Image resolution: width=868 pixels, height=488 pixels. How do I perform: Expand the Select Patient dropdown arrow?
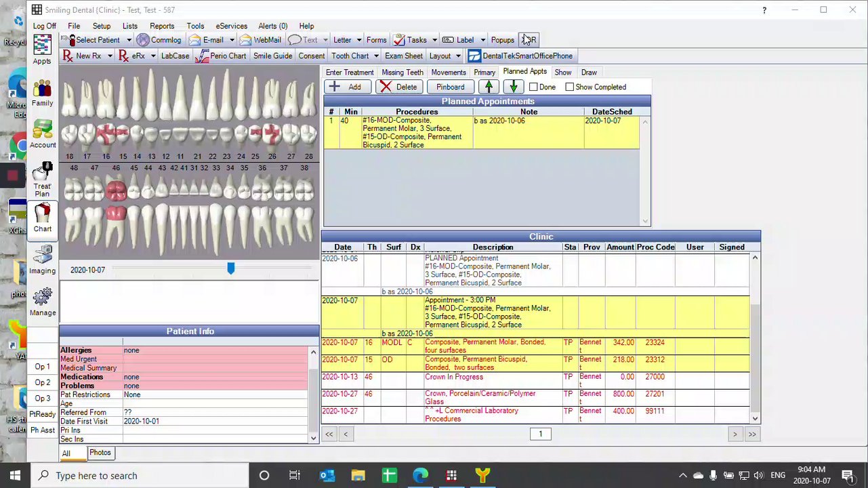[x=129, y=40]
